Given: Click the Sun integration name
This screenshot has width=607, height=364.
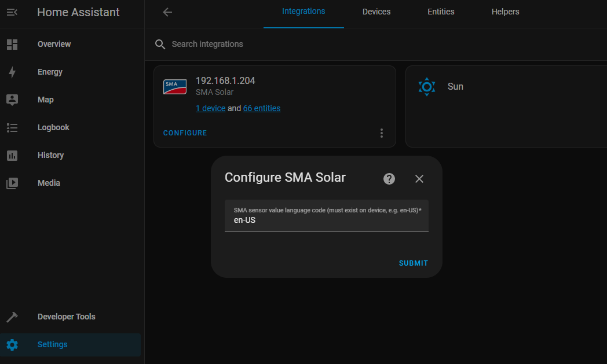Looking at the screenshot, I should click(x=455, y=87).
